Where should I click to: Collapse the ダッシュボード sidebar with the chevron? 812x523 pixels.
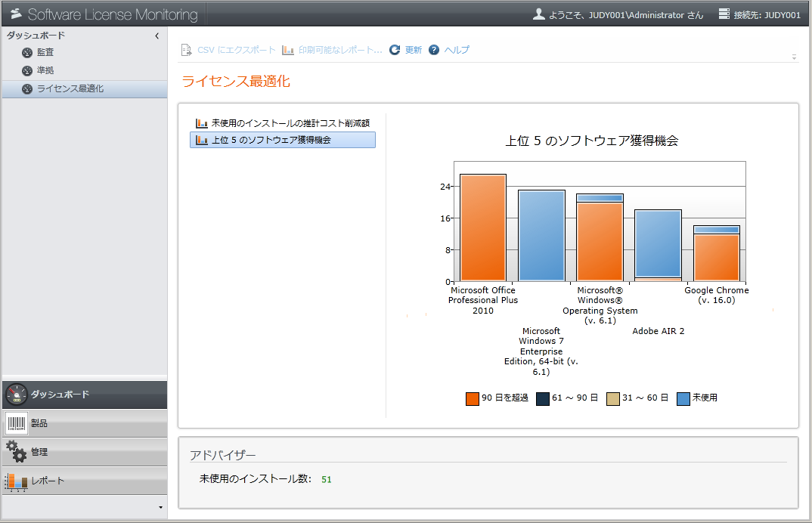[x=157, y=36]
